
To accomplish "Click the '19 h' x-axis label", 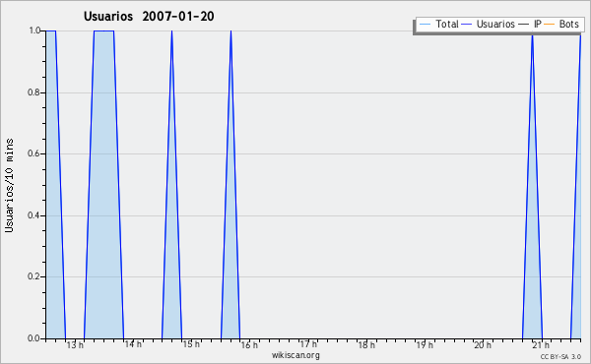I will tap(425, 344).
